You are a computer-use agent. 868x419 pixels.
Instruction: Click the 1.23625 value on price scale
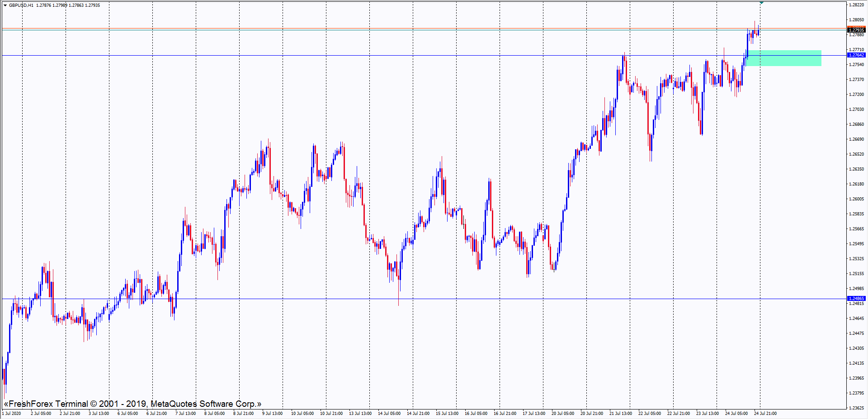click(x=856, y=408)
